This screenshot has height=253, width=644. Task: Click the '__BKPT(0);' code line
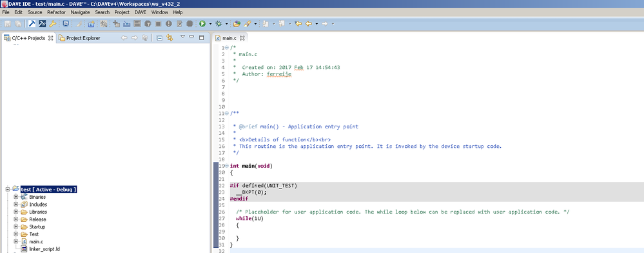pyautogui.click(x=251, y=192)
